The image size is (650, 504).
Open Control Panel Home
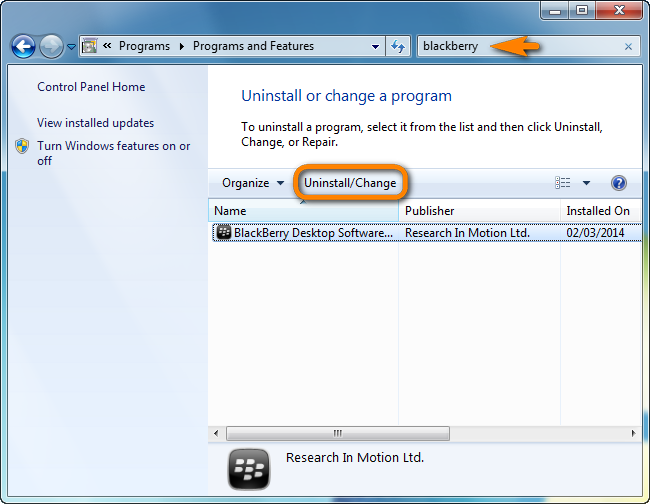[x=91, y=87]
